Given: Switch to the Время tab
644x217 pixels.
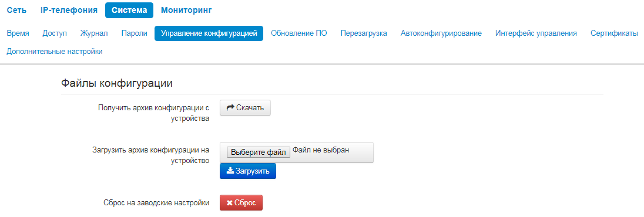Looking at the screenshot, I should tap(18, 33).
